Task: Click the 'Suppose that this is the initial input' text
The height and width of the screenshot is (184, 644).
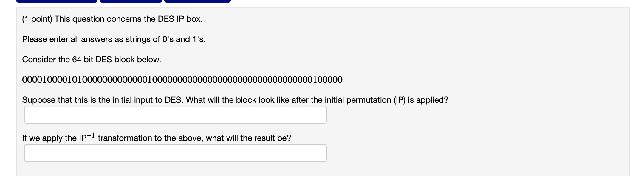Action: point(235,100)
